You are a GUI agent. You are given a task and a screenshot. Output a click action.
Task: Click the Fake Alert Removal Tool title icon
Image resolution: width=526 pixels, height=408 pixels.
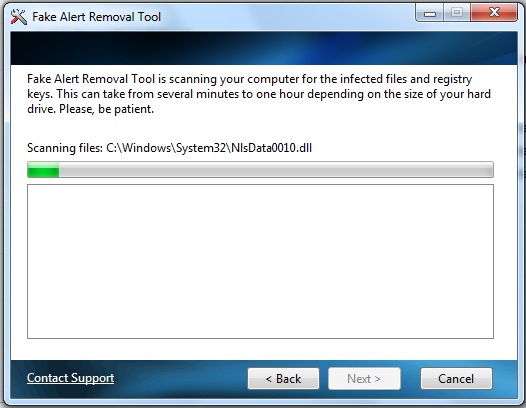[18, 16]
